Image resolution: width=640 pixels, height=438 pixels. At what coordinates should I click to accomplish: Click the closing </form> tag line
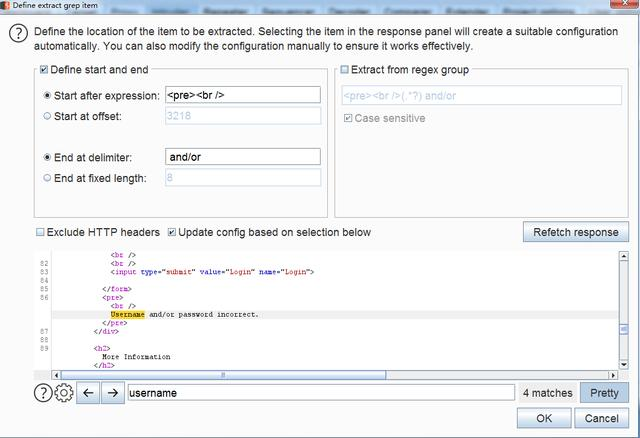(x=117, y=289)
